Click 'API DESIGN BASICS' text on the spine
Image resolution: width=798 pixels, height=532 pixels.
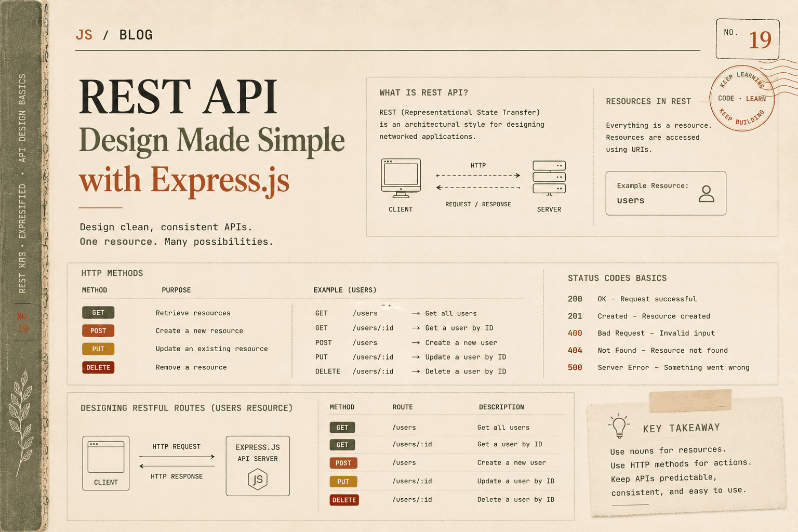(22, 118)
